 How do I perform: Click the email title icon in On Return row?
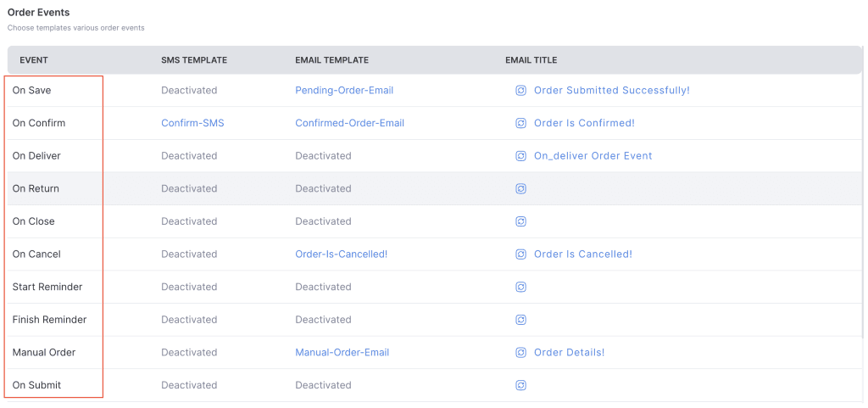tap(521, 188)
